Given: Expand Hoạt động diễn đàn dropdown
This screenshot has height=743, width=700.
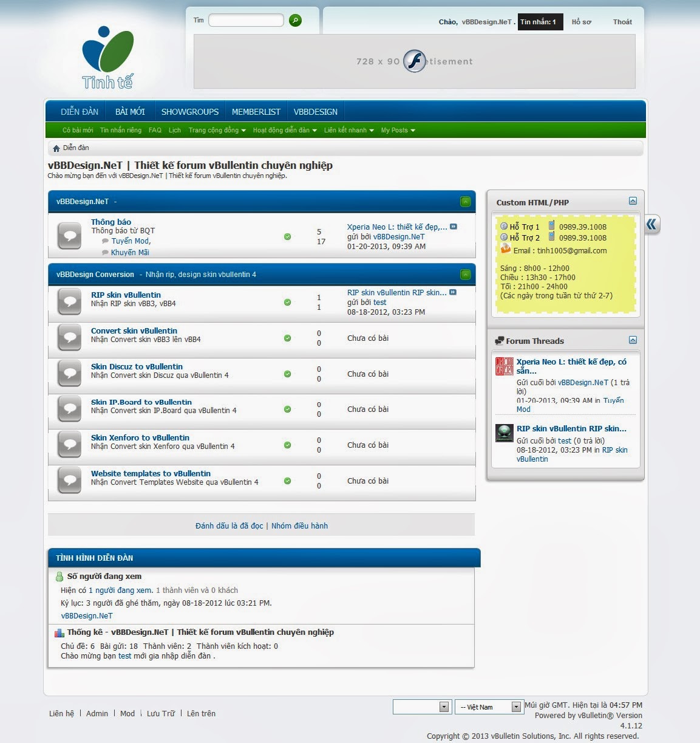Looking at the screenshot, I should (x=285, y=130).
